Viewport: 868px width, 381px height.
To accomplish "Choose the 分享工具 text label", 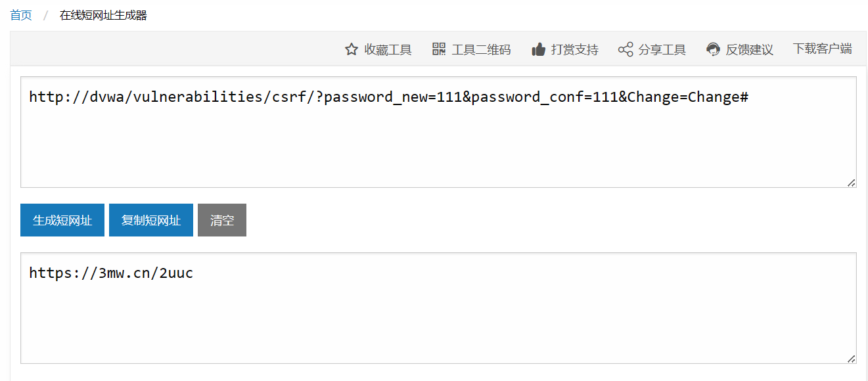I will [662, 49].
